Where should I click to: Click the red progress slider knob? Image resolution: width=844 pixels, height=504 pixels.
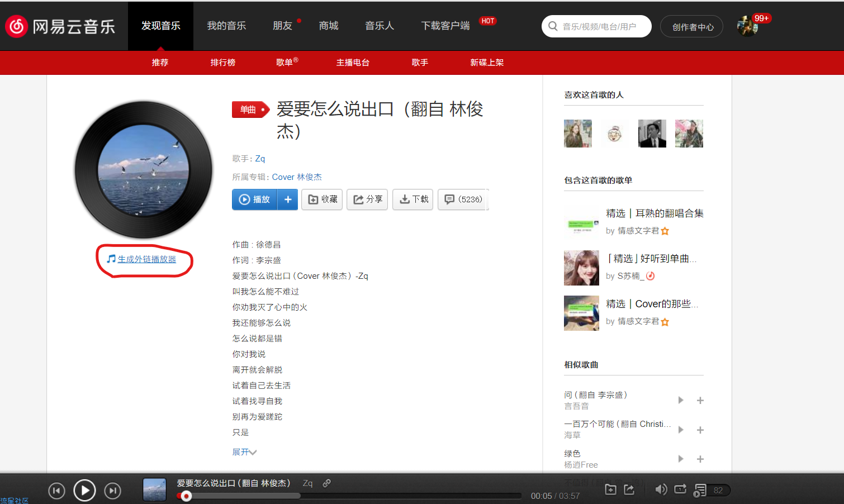[186, 496]
